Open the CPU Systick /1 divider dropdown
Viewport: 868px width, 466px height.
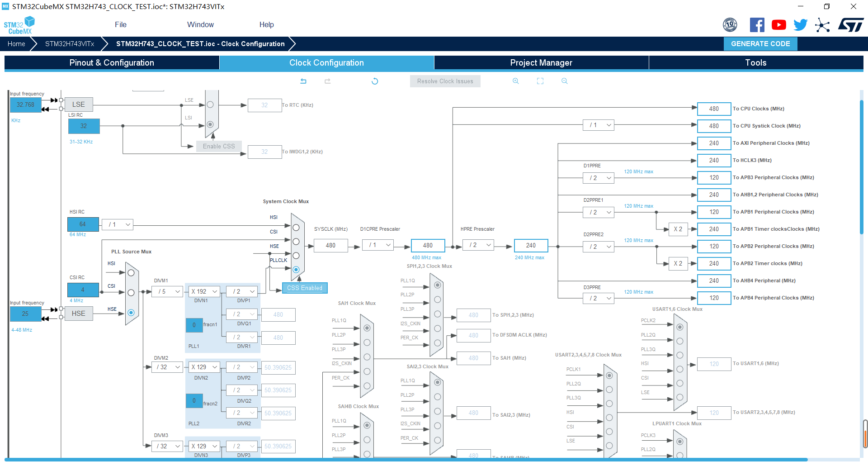coord(599,125)
